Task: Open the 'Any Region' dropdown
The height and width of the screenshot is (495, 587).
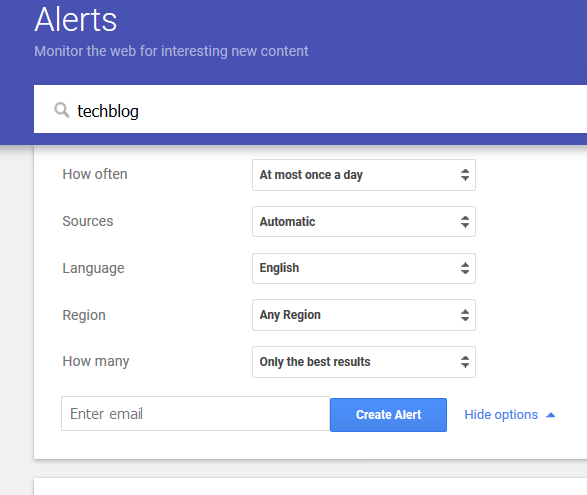Action: pyautogui.click(x=364, y=315)
